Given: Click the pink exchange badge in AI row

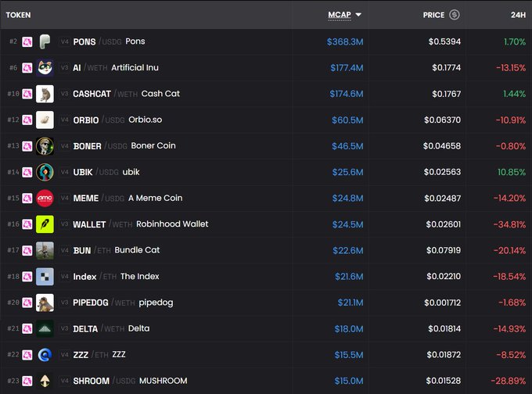Looking at the screenshot, I should 27,68.
